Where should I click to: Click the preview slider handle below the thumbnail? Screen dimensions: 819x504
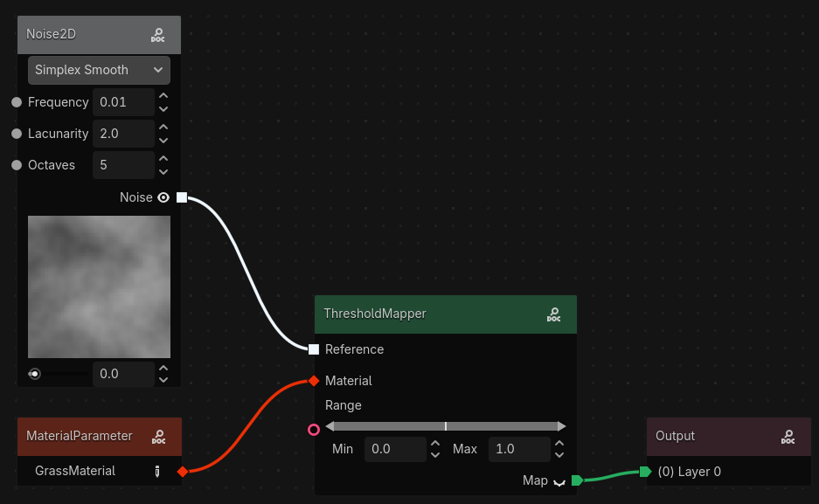point(34,374)
